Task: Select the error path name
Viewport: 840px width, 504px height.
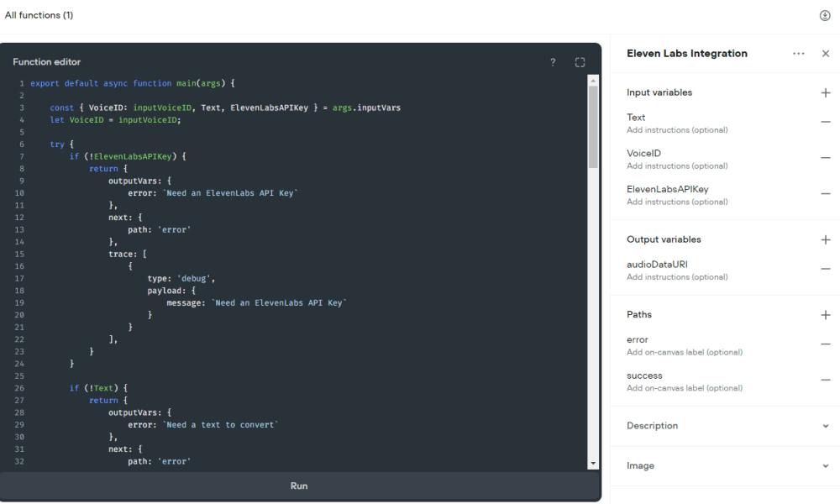Action: [637, 339]
